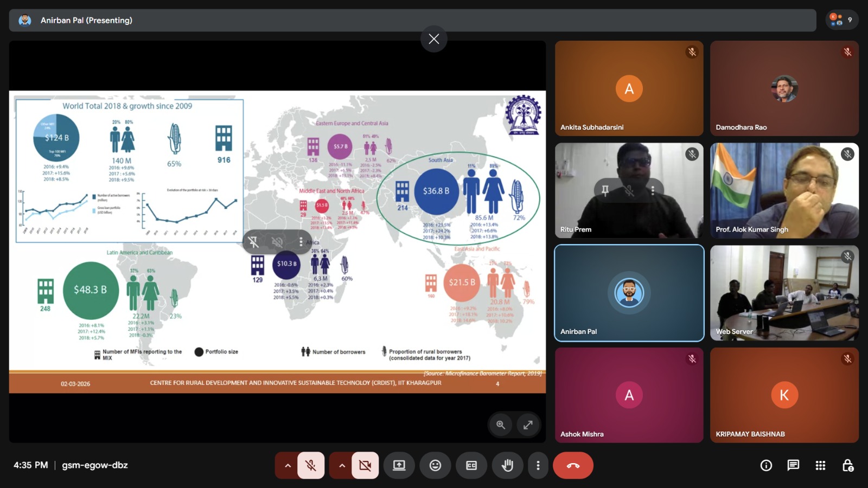Screen dimensions: 868x488
Task: Open host controls lock icon
Action: pos(847,465)
